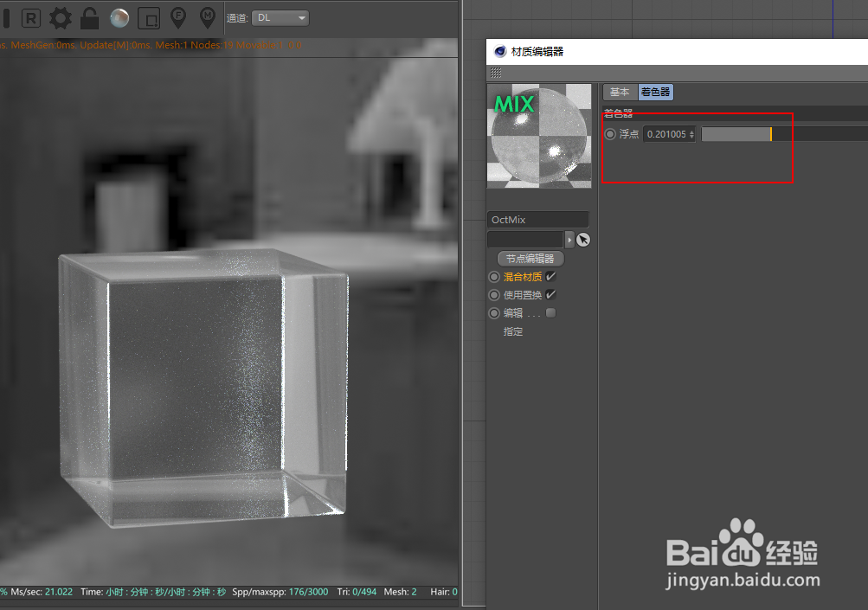This screenshot has width=868, height=610.
Task: Click the Spp/maxspp 176/3000 status text
Action: pyautogui.click(x=280, y=592)
